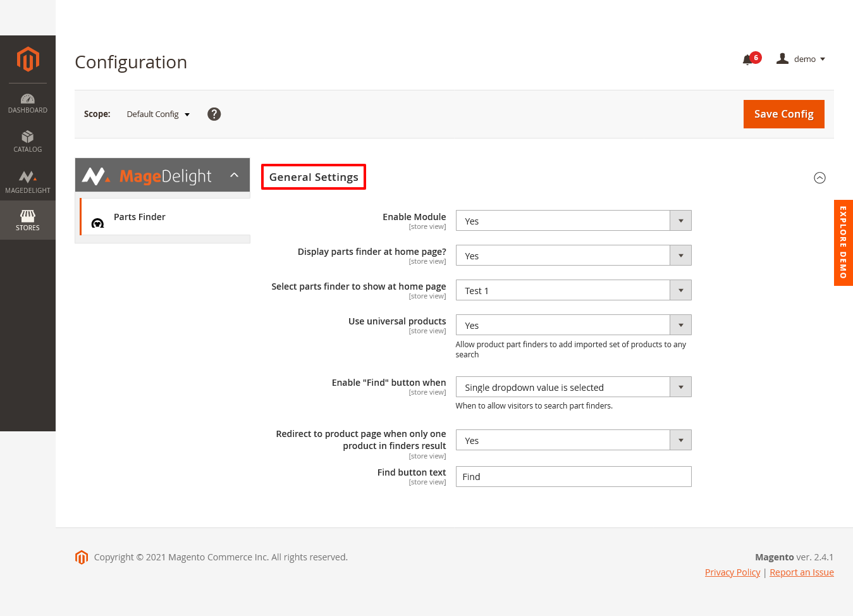Click Magento logo in footer
This screenshot has height=616, width=853.
point(82,557)
